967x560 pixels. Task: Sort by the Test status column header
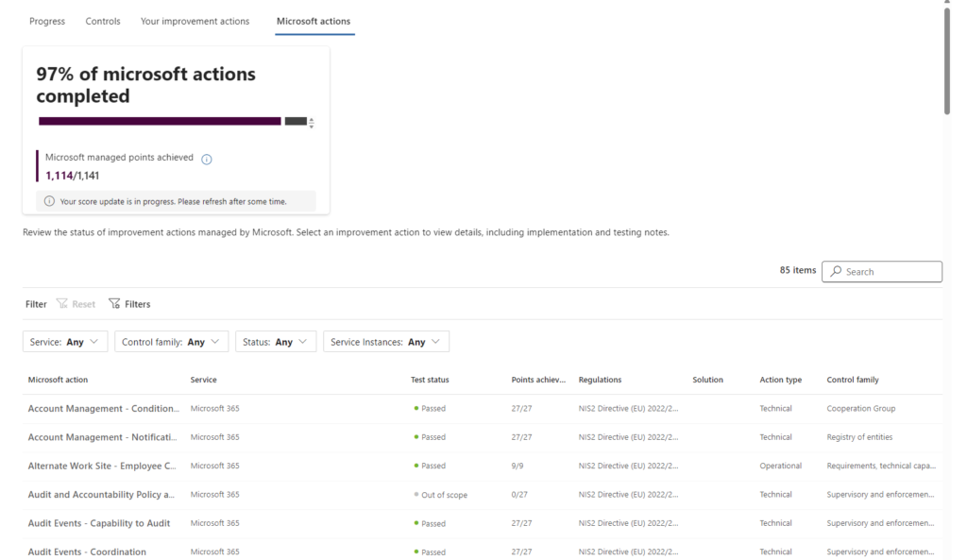(430, 380)
